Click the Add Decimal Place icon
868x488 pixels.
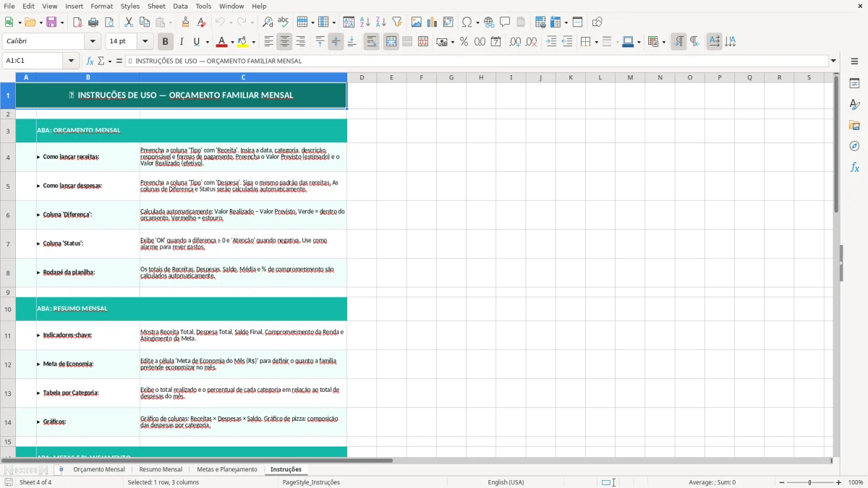pyautogui.click(x=515, y=42)
